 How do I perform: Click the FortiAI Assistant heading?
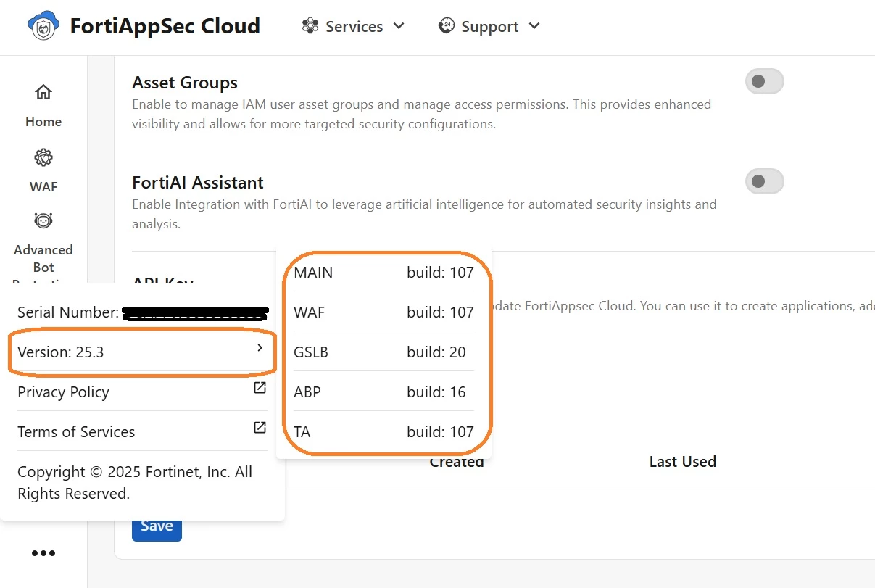tap(198, 183)
